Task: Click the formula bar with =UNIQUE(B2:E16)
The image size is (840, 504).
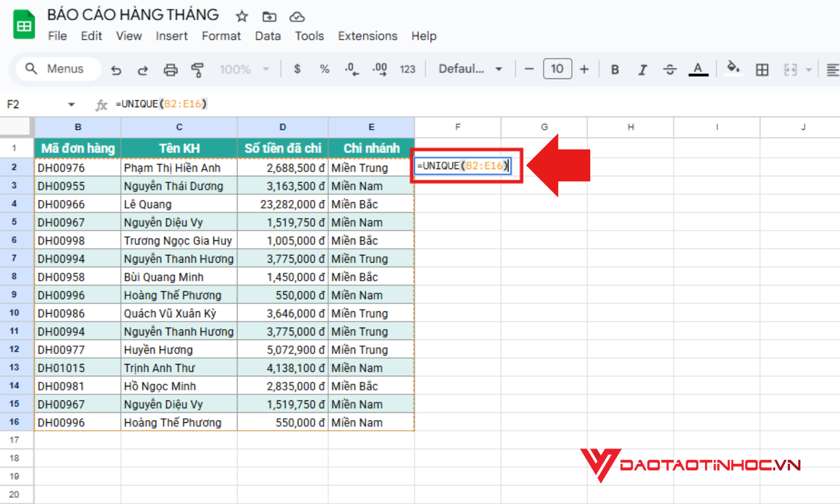Action: coord(476,104)
